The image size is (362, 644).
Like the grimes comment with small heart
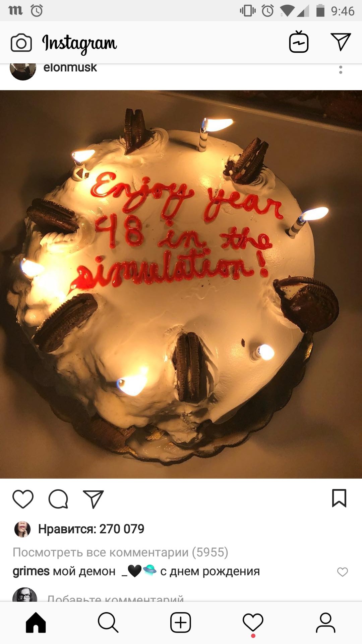342,572
